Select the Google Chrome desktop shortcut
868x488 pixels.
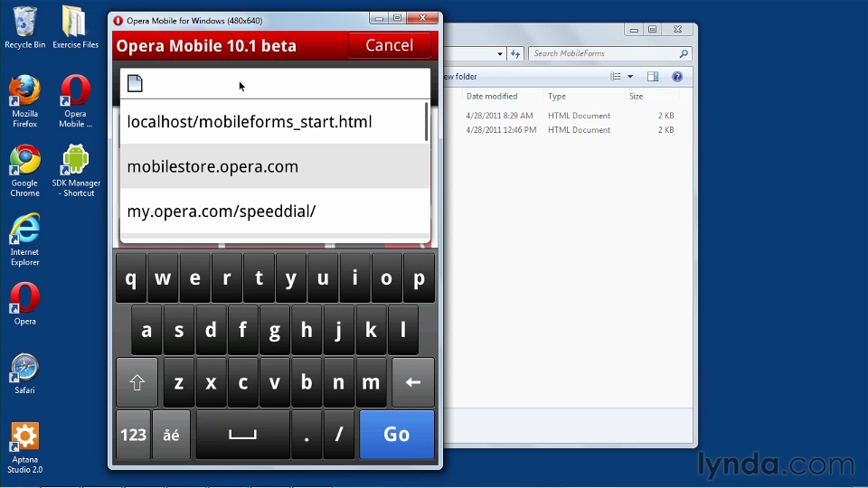click(x=24, y=171)
